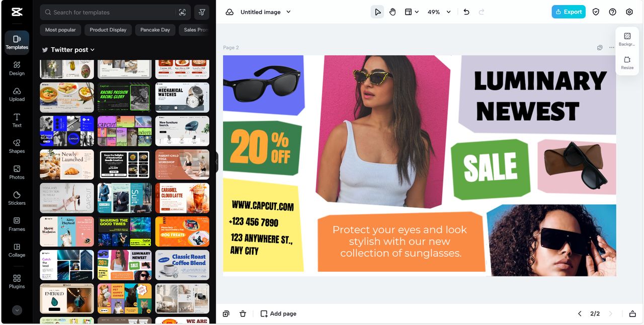The width and height of the screenshot is (644, 325).
Task: Select the Product Display filter tag
Action: [108, 30]
